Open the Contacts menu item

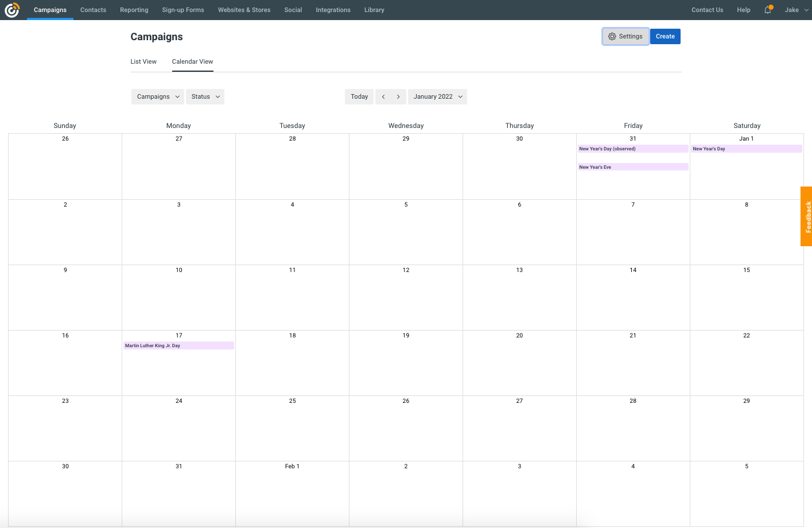[x=93, y=10]
